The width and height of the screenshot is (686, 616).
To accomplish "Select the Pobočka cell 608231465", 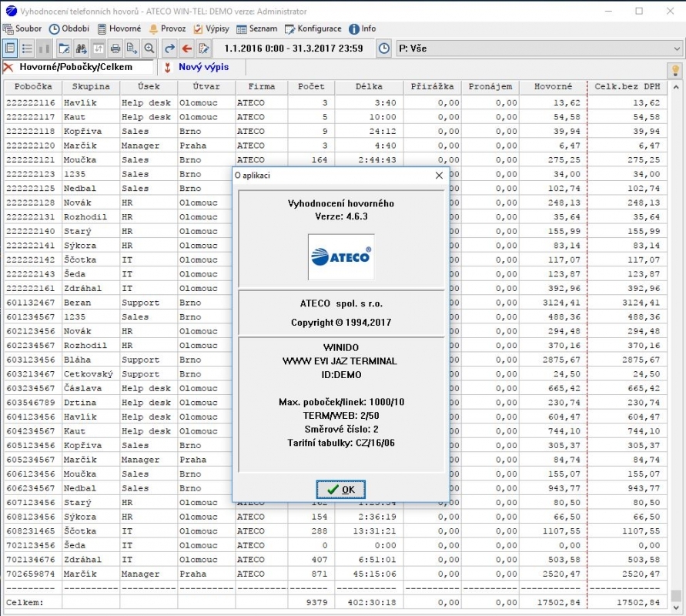I will click(x=31, y=531).
